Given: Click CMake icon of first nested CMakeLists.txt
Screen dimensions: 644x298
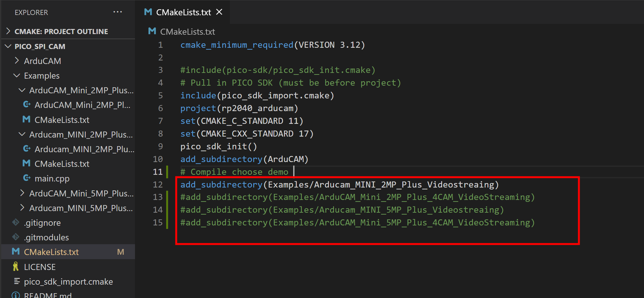Looking at the screenshot, I should point(26,119).
